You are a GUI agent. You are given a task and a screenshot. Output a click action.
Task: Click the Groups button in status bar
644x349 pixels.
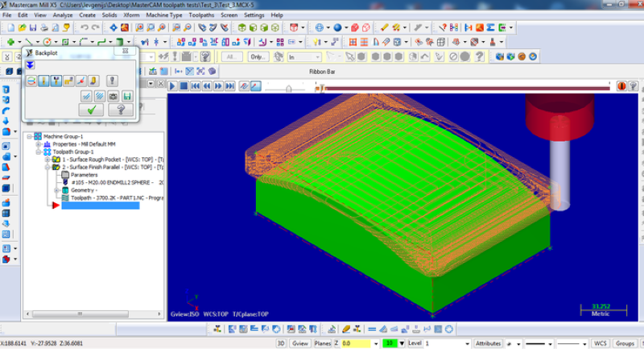pyautogui.click(x=625, y=343)
